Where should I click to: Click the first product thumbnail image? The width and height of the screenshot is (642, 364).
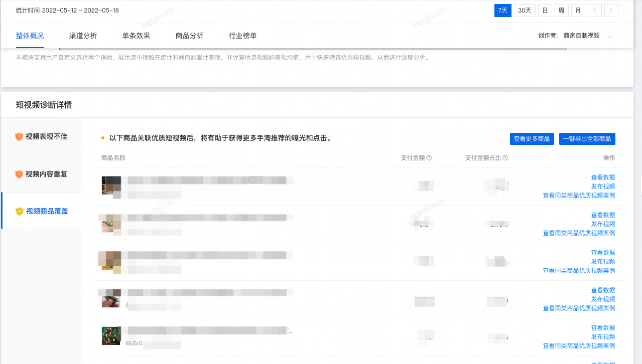click(111, 187)
